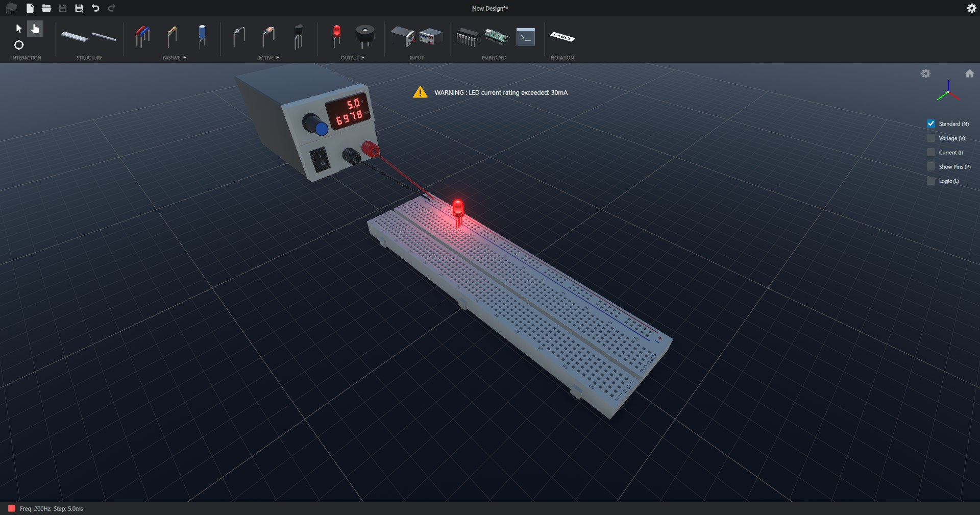
Task: Activate the hand interaction tool
Action: [35, 29]
